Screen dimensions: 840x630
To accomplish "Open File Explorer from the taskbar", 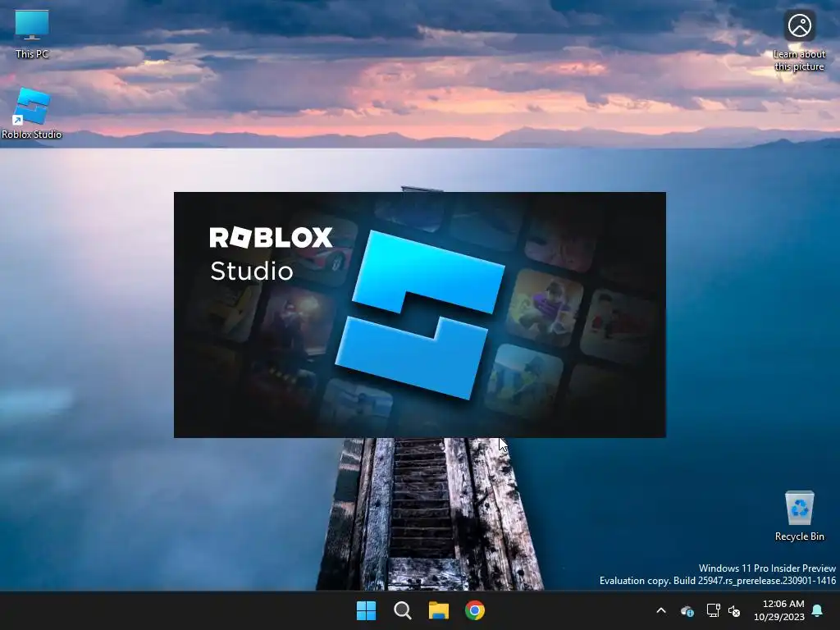I will [439, 610].
